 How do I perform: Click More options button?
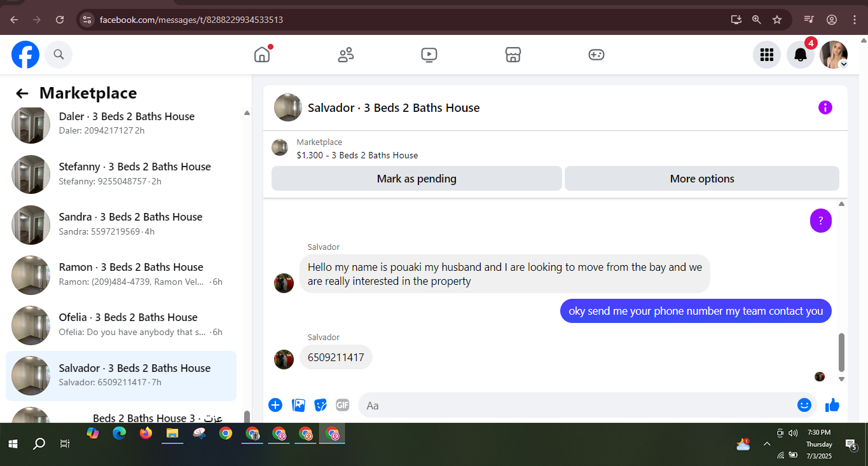(x=702, y=179)
